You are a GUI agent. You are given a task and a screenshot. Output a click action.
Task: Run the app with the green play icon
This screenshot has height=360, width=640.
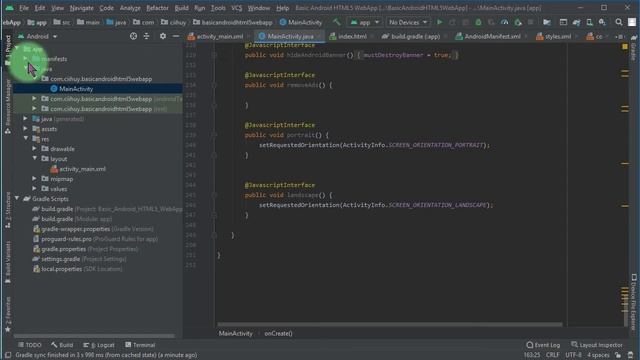pos(439,22)
